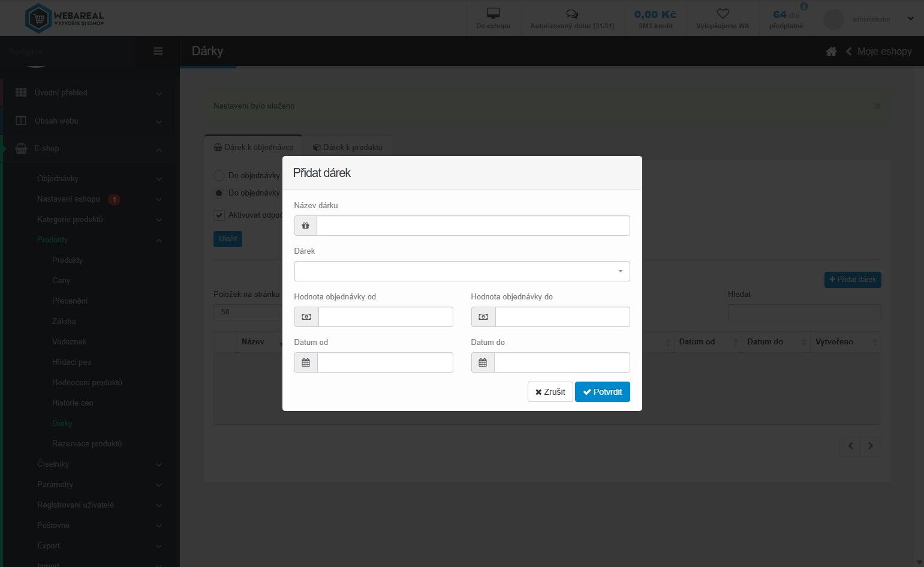
Task: Click the Obsah webu book icon
Action: coord(21,121)
